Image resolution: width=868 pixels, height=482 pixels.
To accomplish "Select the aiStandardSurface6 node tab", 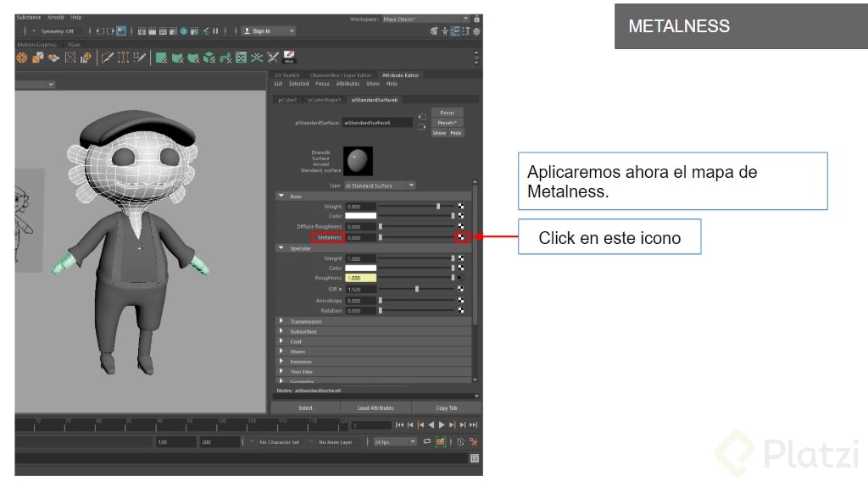I will pyautogui.click(x=374, y=100).
